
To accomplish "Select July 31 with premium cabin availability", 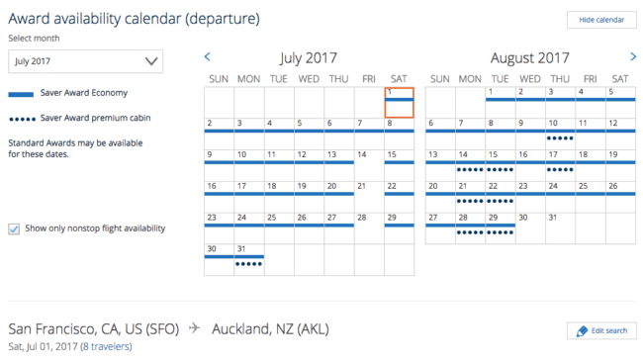I will [249, 259].
